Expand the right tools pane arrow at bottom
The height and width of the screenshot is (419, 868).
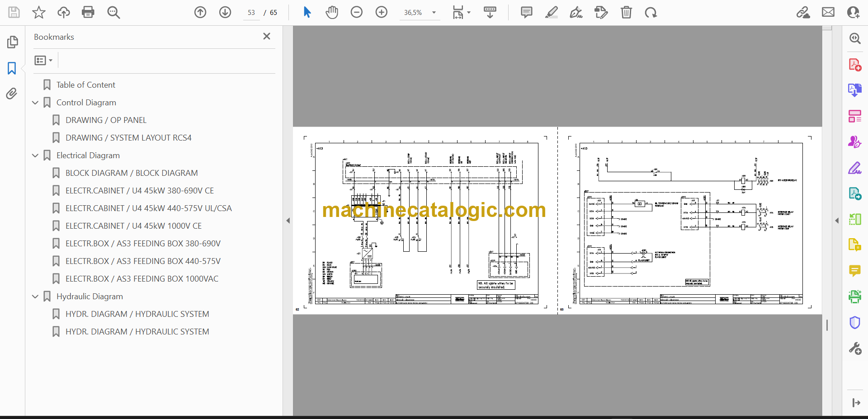coord(856,403)
